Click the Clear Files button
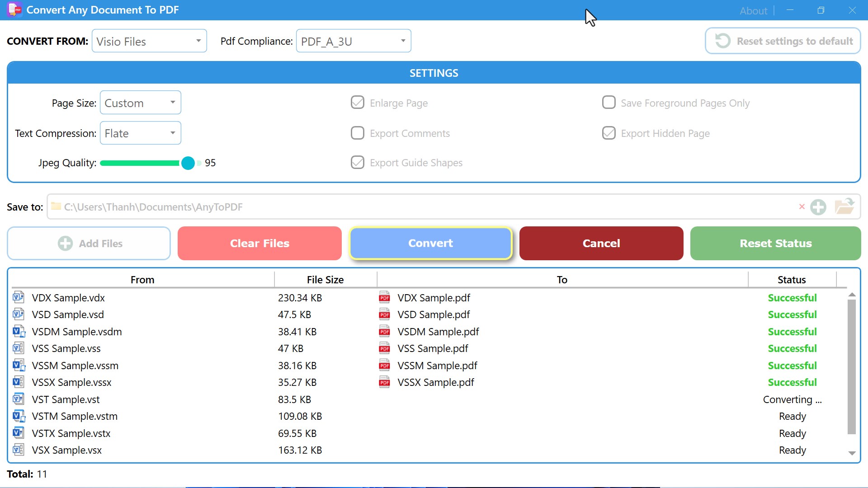Image resolution: width=868 pixels, height=488 pixels. (x=259, y=244)
